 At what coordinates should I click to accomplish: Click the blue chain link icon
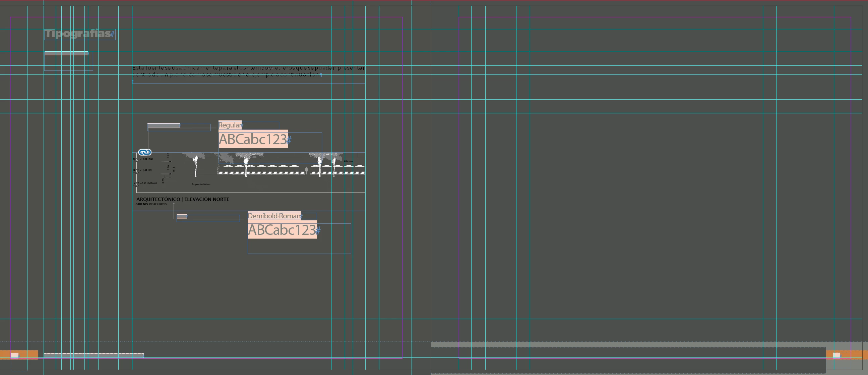point(144,152)
